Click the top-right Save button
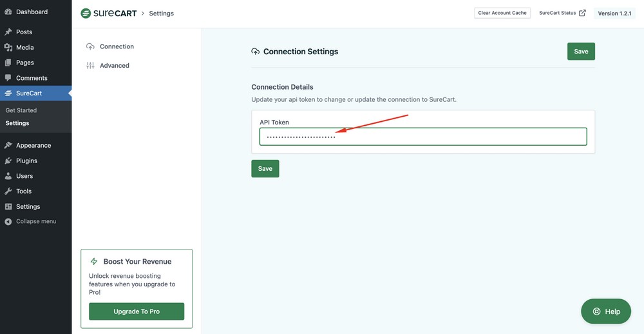This screenshot has width=644, height=334. 581,52
